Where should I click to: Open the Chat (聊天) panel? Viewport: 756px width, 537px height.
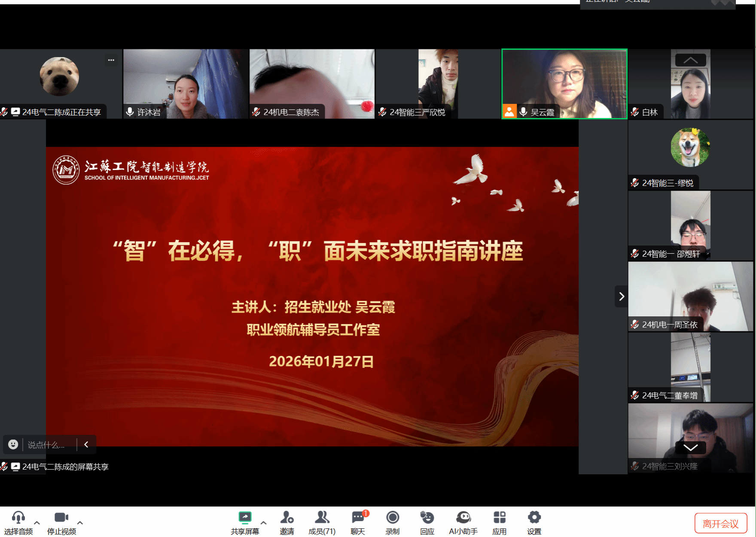pyautogui.click(x=358, y=518)
